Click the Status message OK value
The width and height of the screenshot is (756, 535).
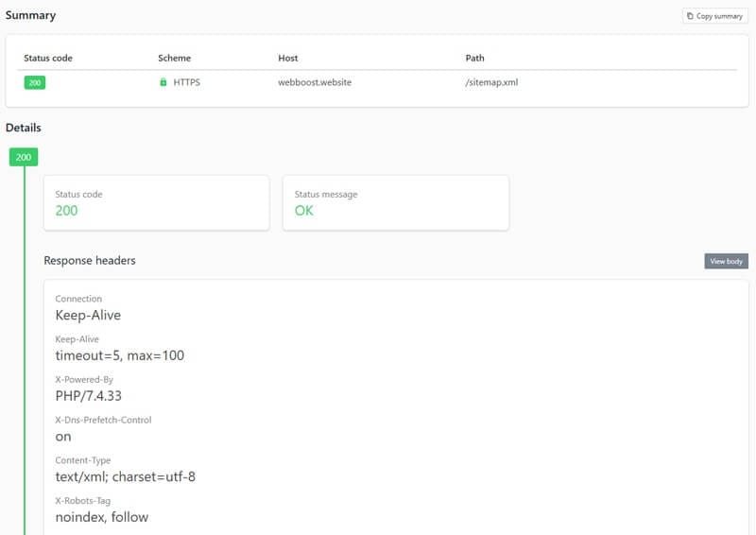(x=303, y=211)
